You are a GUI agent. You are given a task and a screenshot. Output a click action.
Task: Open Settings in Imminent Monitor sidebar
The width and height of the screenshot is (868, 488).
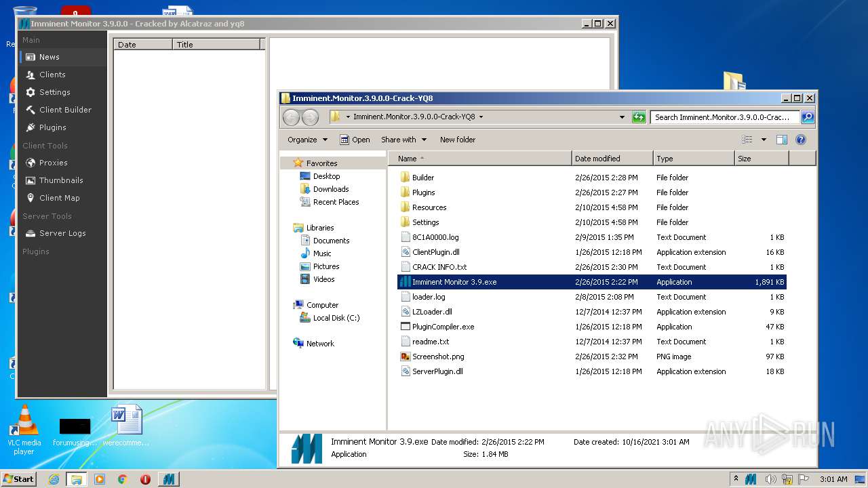click(x=62, y=92)
